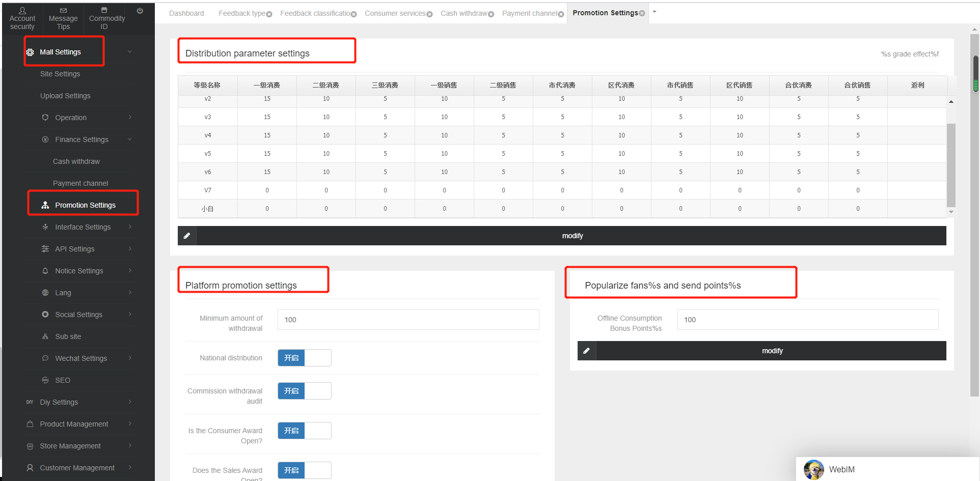Click the Social Settings icon

coord(45,315)
